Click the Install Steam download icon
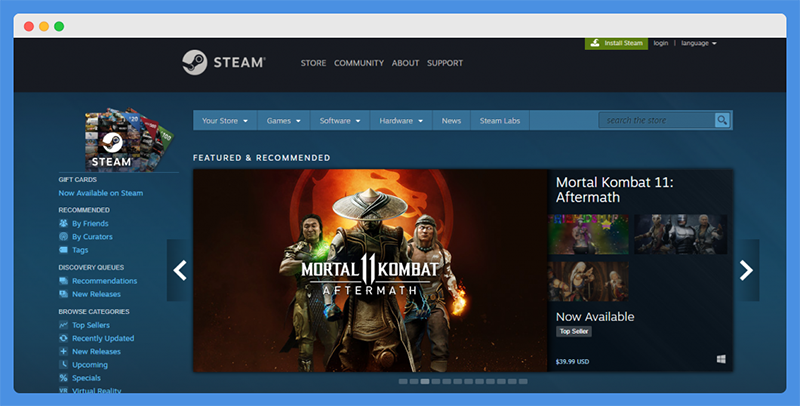This screenshot has height=406, width=800. 595,43
